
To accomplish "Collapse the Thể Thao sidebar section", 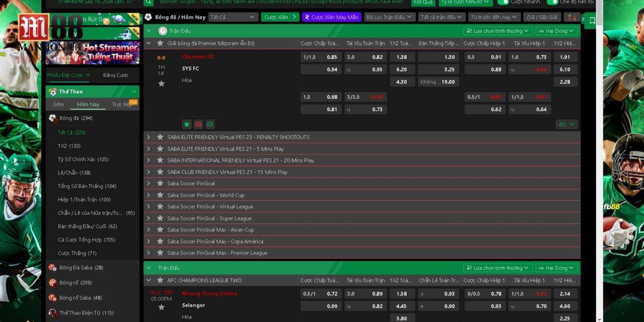I will pos(134,92).
